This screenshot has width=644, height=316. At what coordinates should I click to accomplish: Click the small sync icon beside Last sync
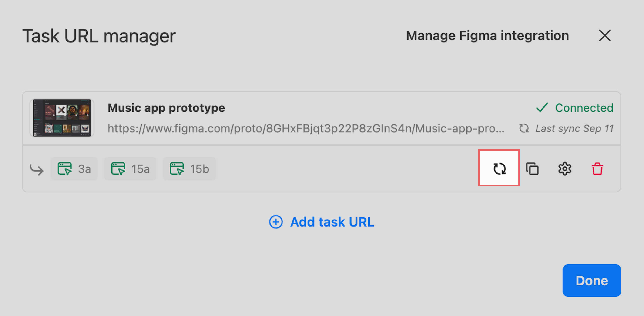524,128
